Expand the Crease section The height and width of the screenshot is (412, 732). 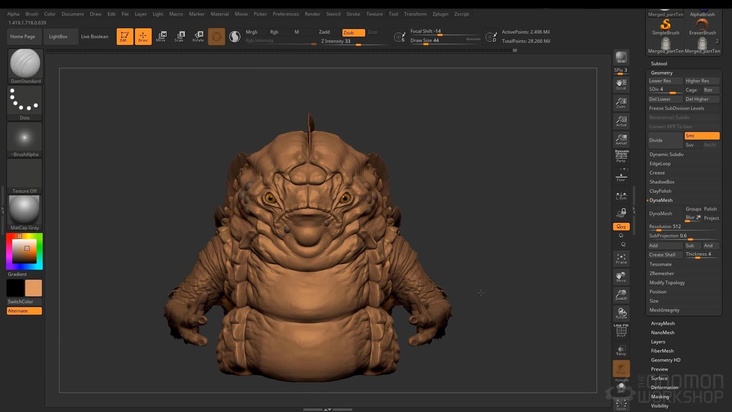pos(657,173)
